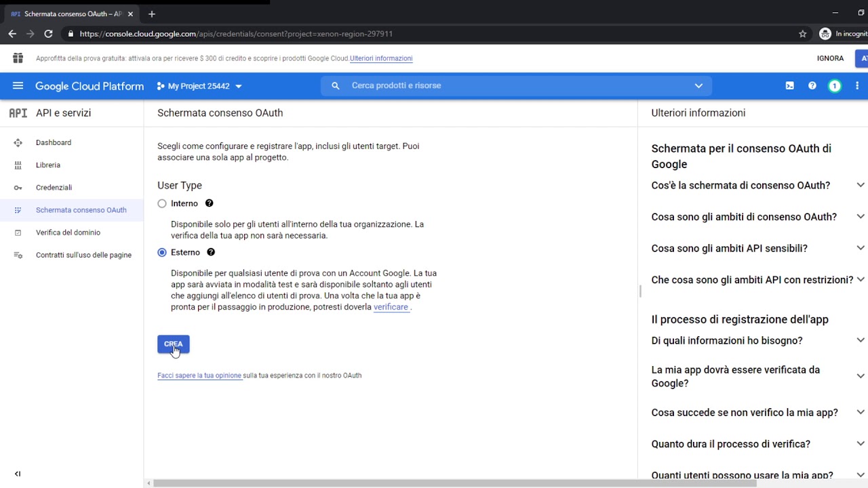
Task: Open the Cloud Shell terminal icon
Action: [x=790, y=85]
